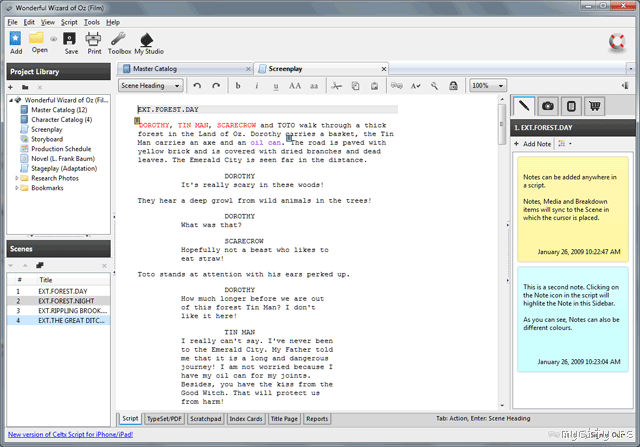
Task: Expand the Bookmarks folder
Action: tap(17, 188)
